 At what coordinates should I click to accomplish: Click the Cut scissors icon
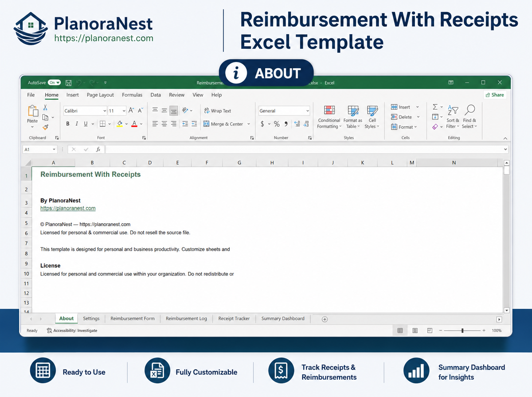pos(45,108)
